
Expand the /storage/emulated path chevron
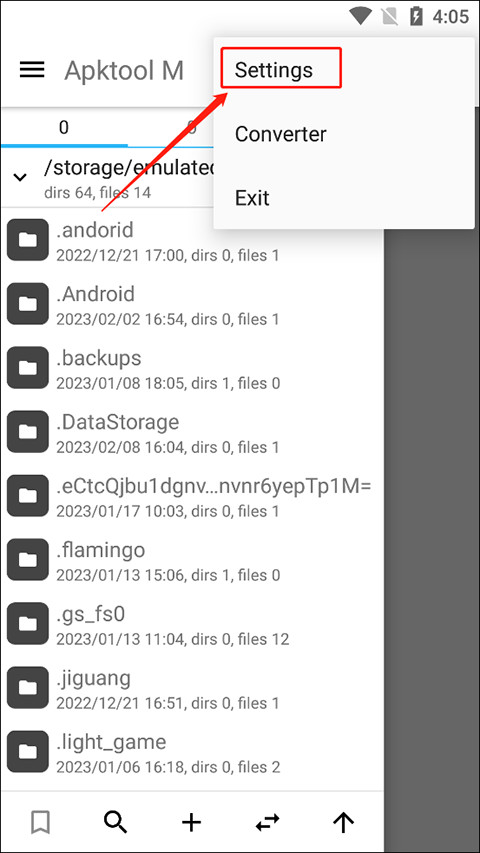click(x=20, y=177)
